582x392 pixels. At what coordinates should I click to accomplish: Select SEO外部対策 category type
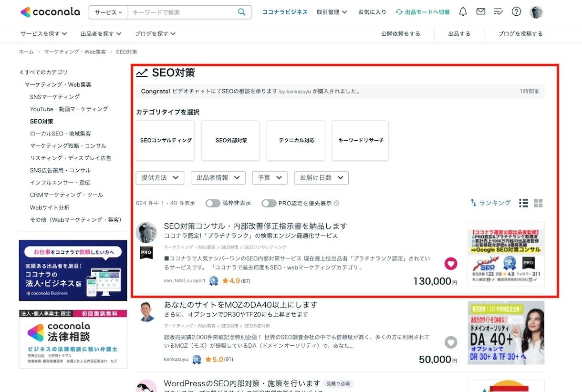[231, 141]
